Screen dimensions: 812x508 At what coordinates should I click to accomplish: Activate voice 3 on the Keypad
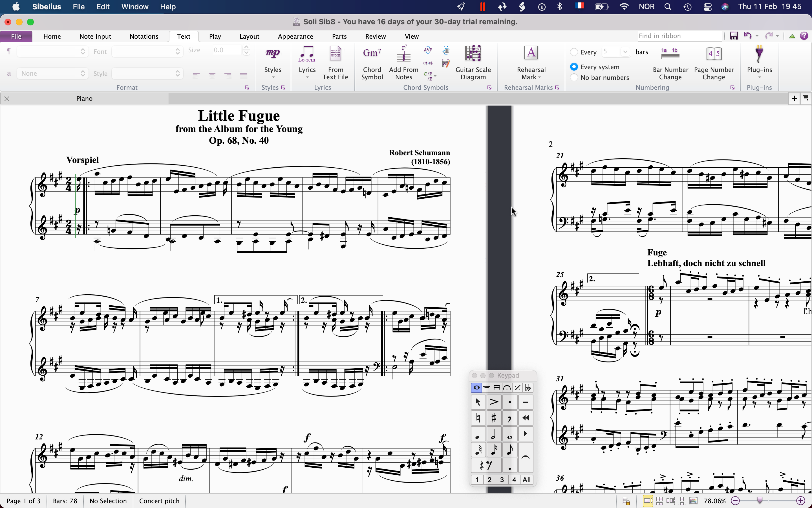click(x=502, y=480)
